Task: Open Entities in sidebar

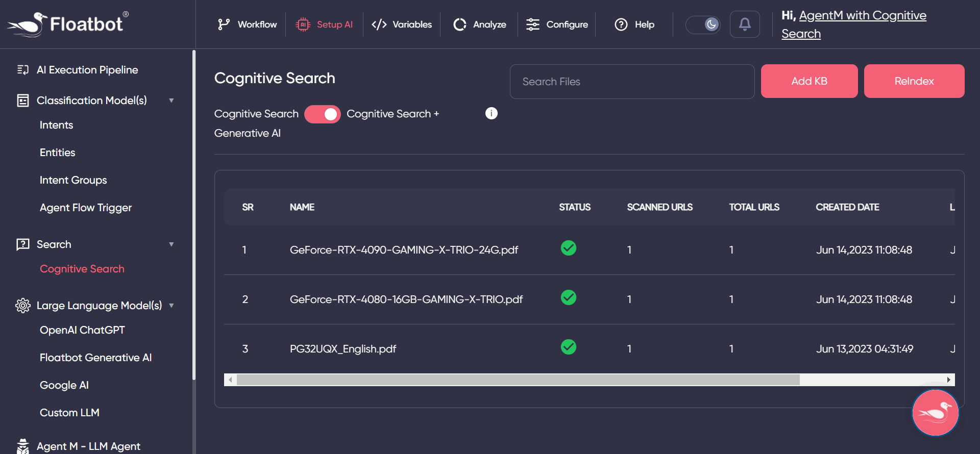Action: 57,153
